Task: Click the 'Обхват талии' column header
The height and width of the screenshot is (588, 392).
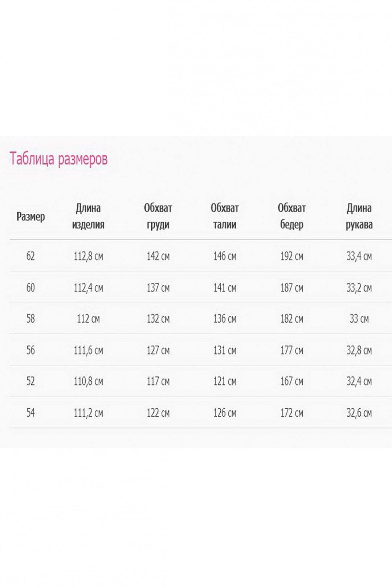Action: 225,216
